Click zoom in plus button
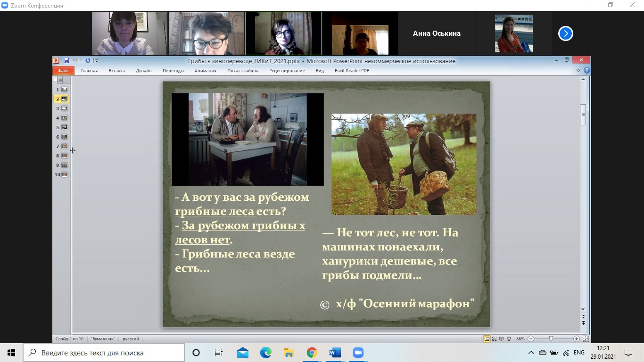 tap(577, 339)
